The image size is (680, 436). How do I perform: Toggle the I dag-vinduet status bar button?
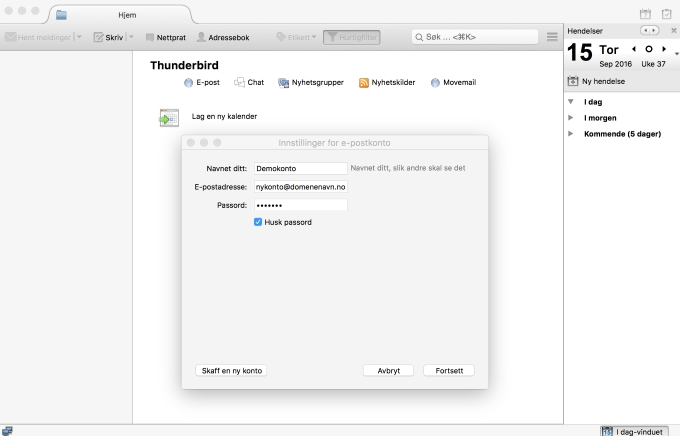point(634,431)
